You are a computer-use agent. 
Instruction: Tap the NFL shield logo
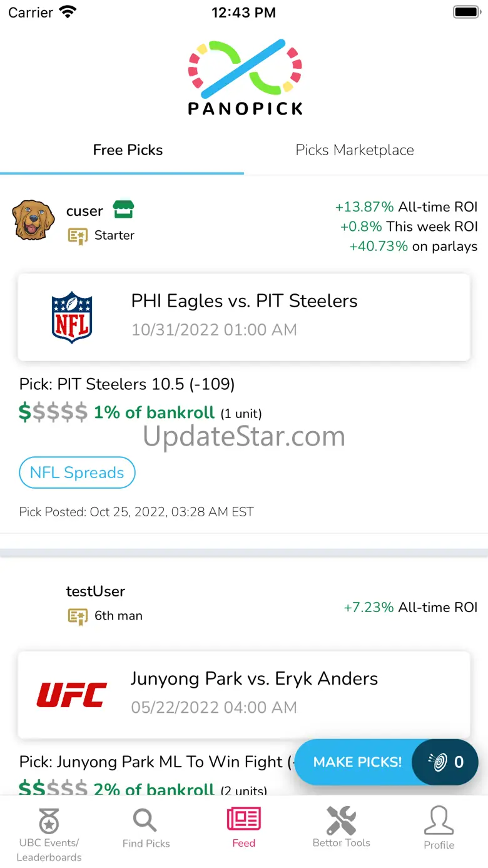pos(72,317)
